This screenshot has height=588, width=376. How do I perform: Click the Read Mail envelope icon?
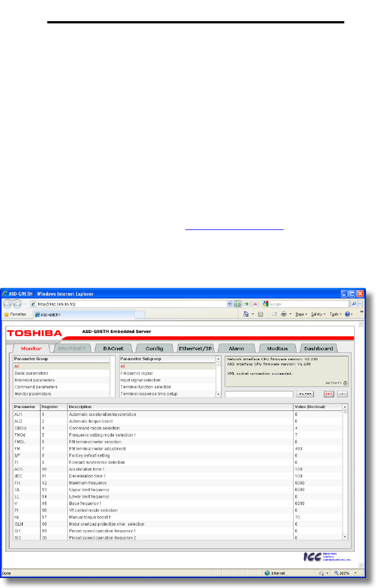(274, 314)
